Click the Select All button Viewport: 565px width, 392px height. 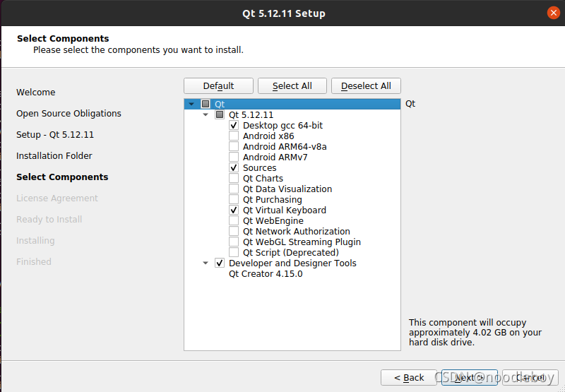tap(292, 85)
